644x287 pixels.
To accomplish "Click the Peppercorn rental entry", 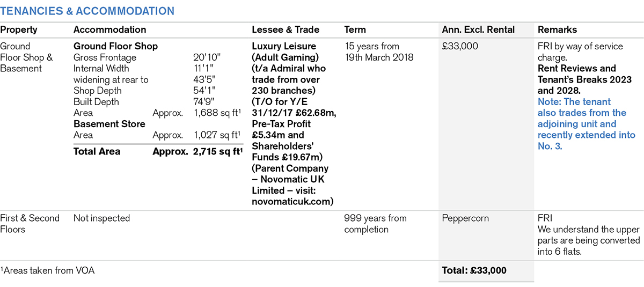I will coord(465,219).
